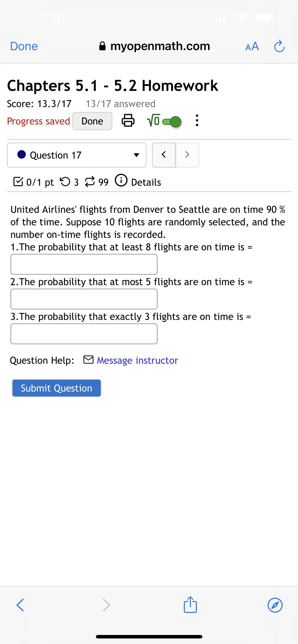Go to next question with right chevron
The height and width of the screenshot is (644, 298).
[187, 155]
